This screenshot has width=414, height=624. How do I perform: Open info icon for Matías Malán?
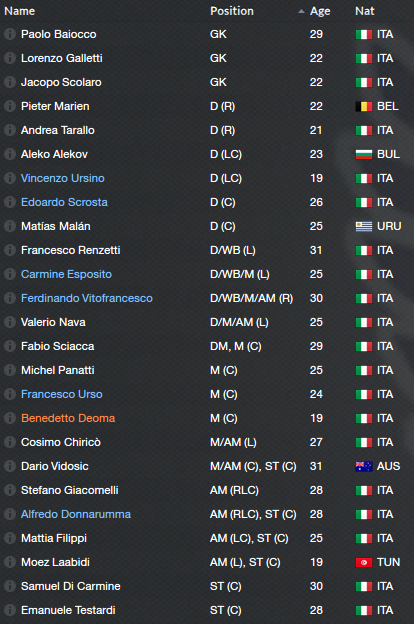point(10,226)
